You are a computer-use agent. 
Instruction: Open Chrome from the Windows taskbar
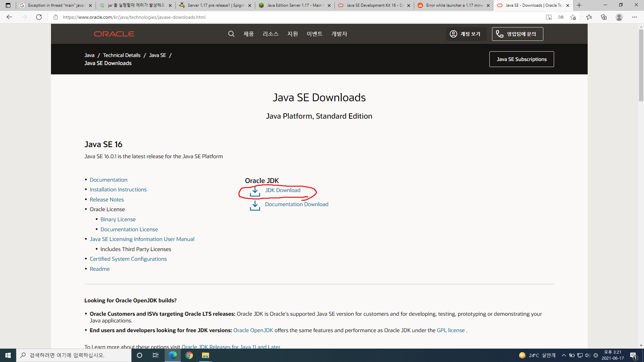tap(189, 355)
